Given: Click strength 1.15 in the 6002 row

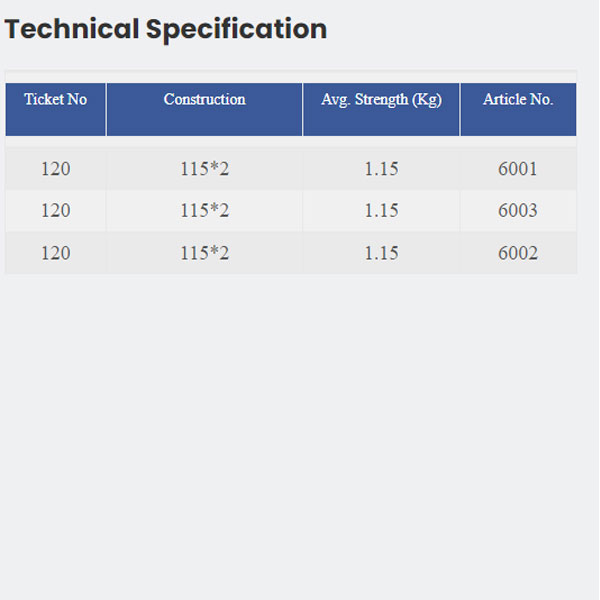Looking at the screenshot, I should point(381,253).
